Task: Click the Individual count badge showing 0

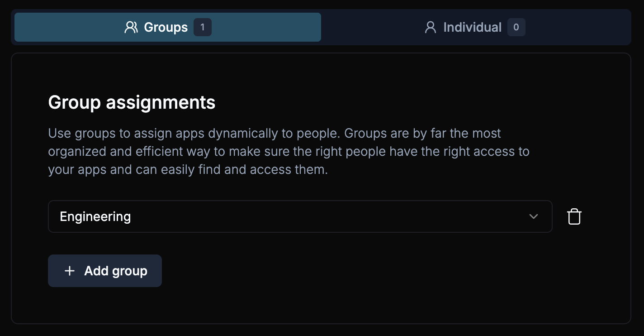Action: (x=516, y=27)
